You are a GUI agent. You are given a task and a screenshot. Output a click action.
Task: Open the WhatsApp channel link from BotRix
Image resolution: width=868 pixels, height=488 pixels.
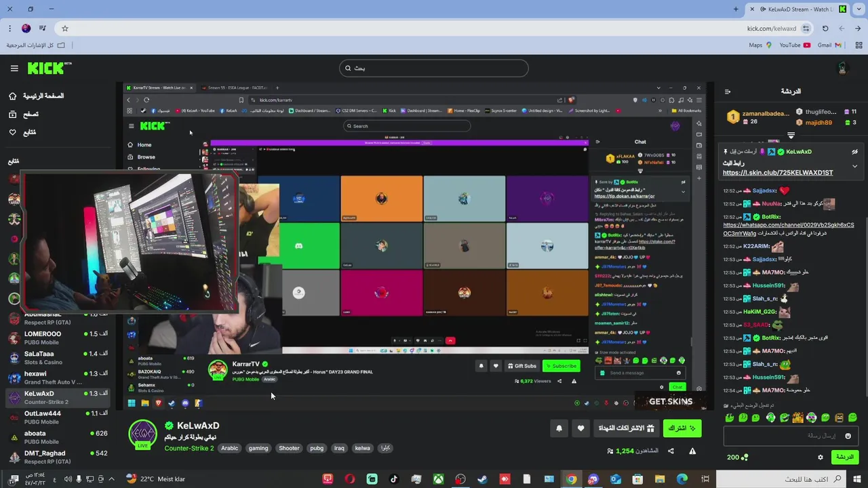788,229
